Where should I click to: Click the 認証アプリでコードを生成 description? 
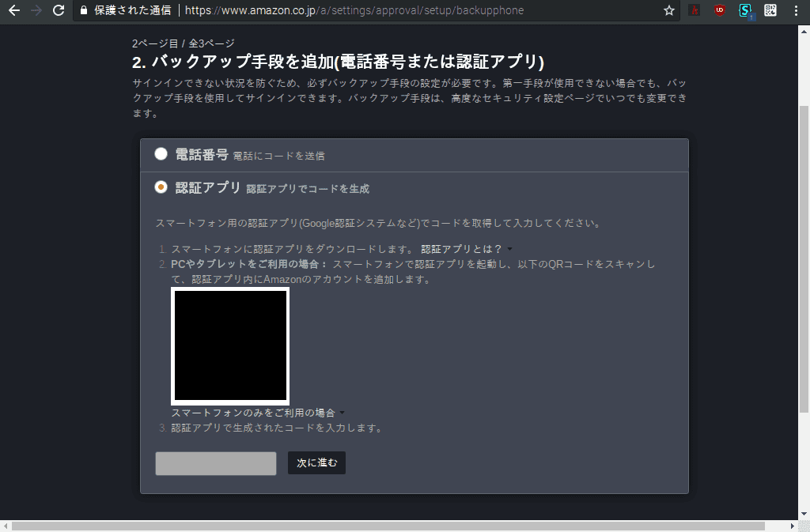click(308, 189)
